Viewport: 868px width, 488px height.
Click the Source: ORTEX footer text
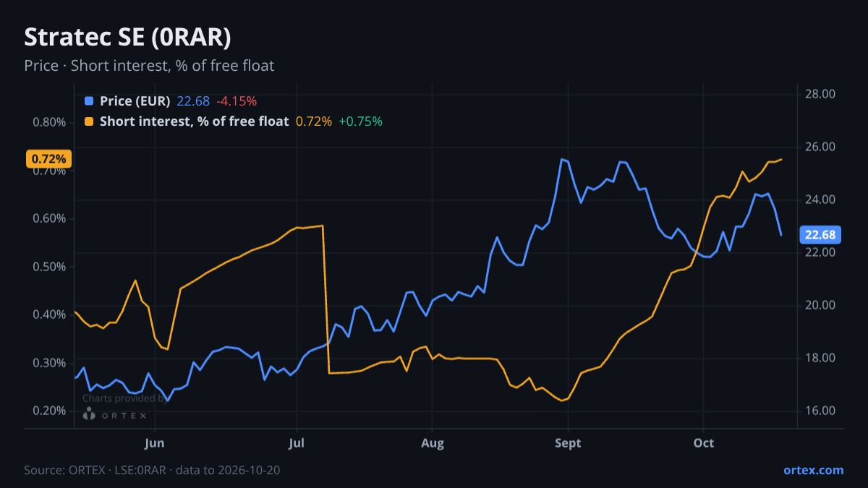(x=152, y=470)
